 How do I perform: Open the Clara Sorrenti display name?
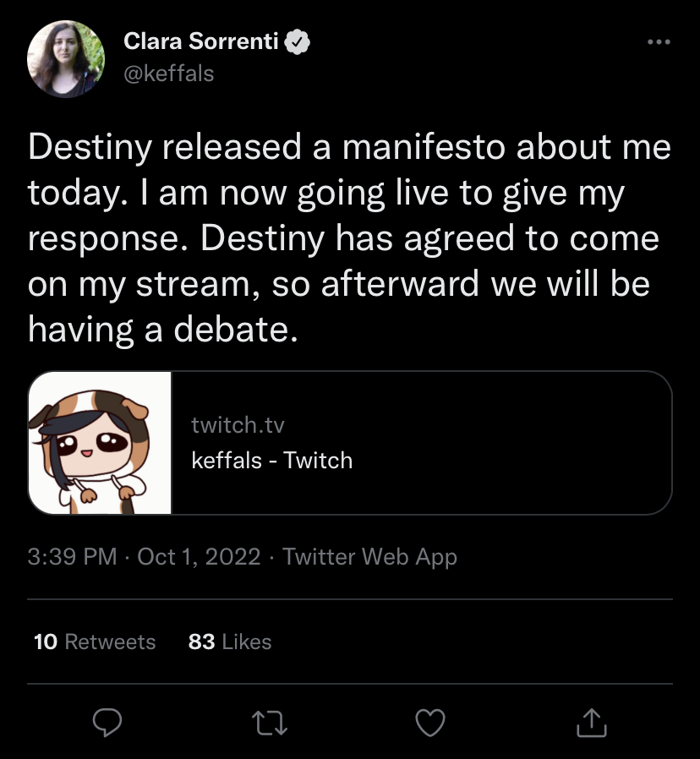pos(201,41)
